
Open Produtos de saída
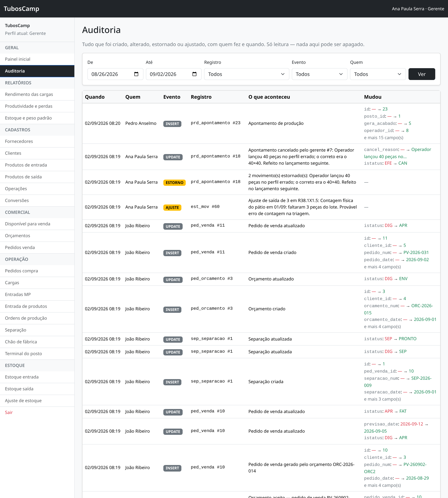(x=37, y=177)
